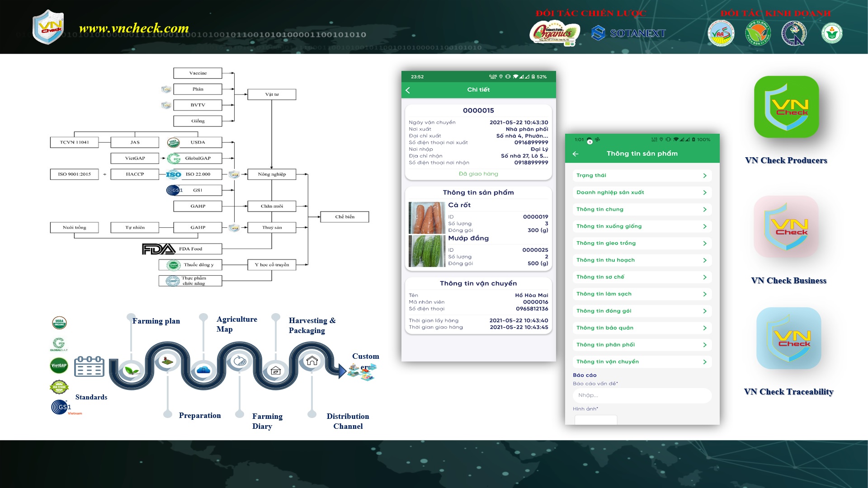Click the Customers icon at roadmap end
This screenshot has width=868, height=488.
tap(362, 372)
